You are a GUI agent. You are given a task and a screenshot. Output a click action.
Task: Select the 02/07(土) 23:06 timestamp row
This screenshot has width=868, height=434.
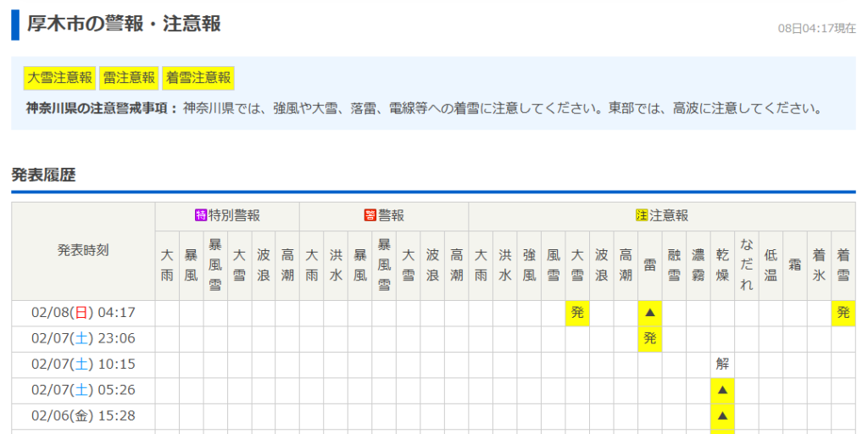pos(83,339)
